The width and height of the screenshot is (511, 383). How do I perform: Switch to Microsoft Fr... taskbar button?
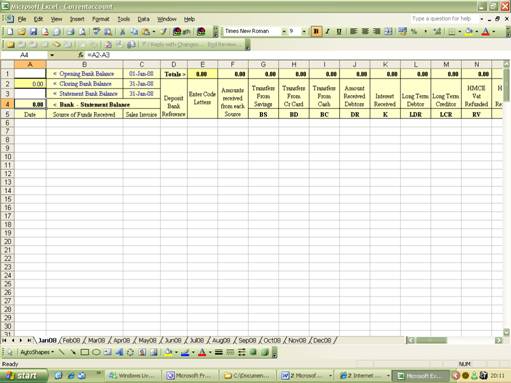coord(190,376)
